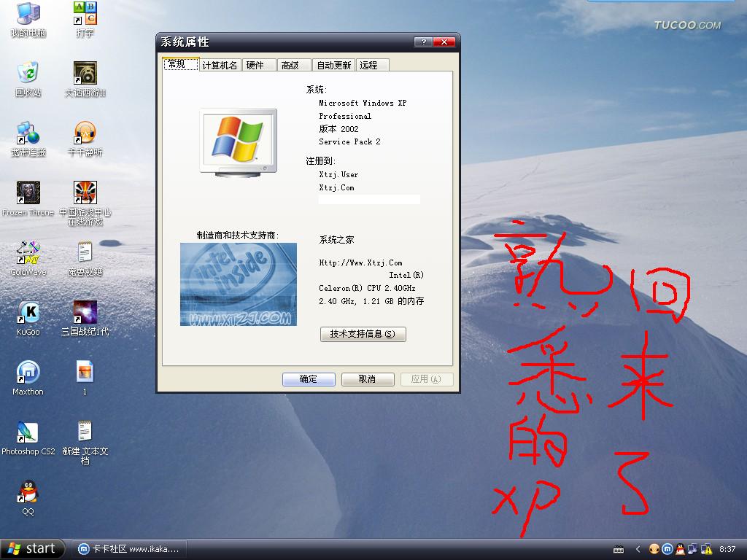Select the 中国游戏中心 在线游戏 icon
The width and height of the screenshot is (747, 560).
pos(85,203)
